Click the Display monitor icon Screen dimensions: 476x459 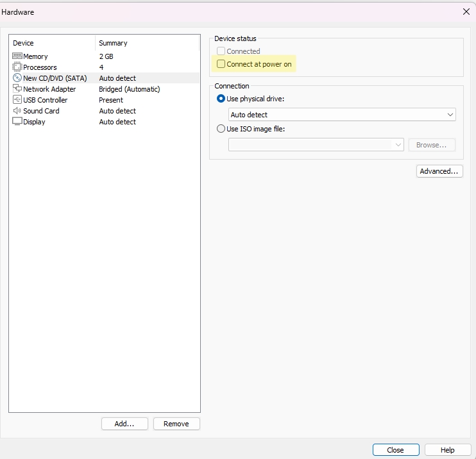coord(17,122)
